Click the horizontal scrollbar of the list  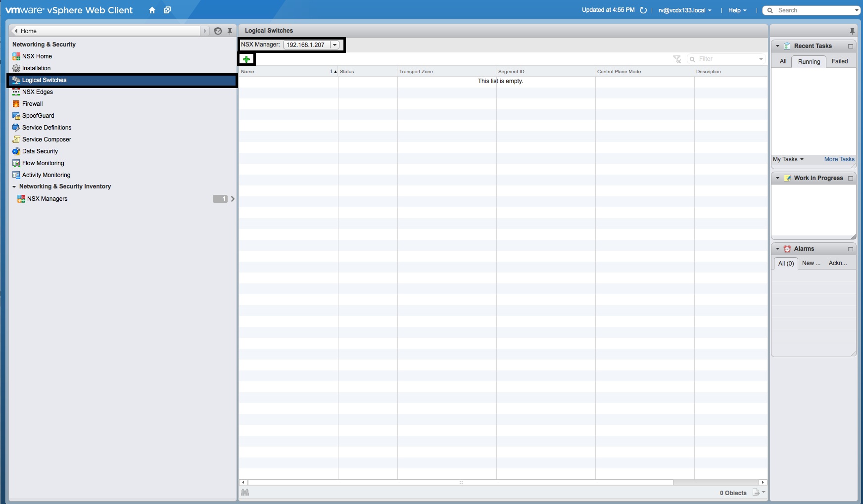click(x=460, y=482)
